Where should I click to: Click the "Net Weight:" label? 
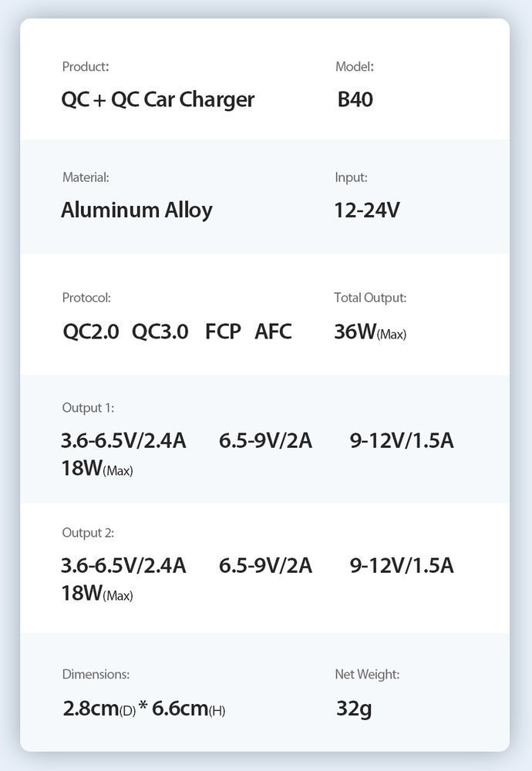367,675
